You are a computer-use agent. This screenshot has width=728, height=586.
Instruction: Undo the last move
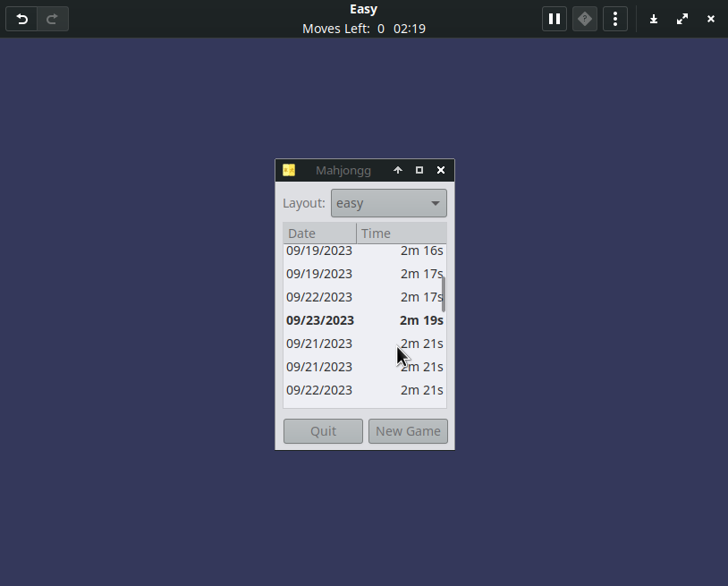(x=21, y=19)
